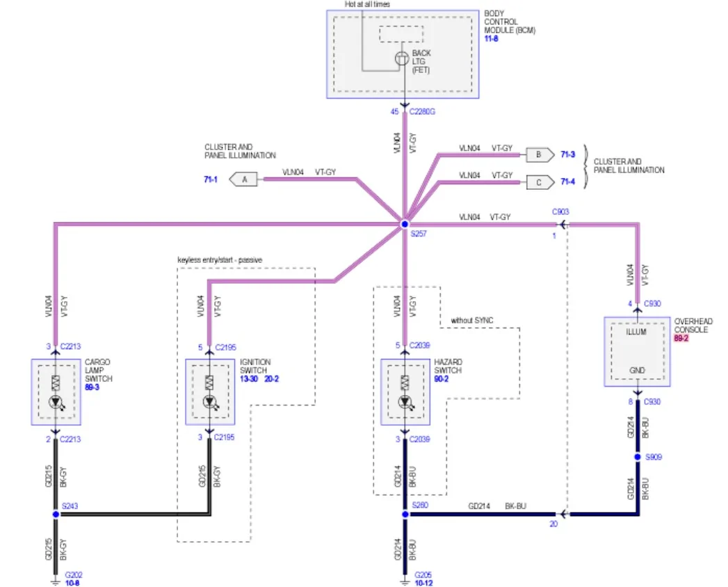Click the S260 splice label text
The height and width of the screenshot is (587, 728).
click(420, 505)
